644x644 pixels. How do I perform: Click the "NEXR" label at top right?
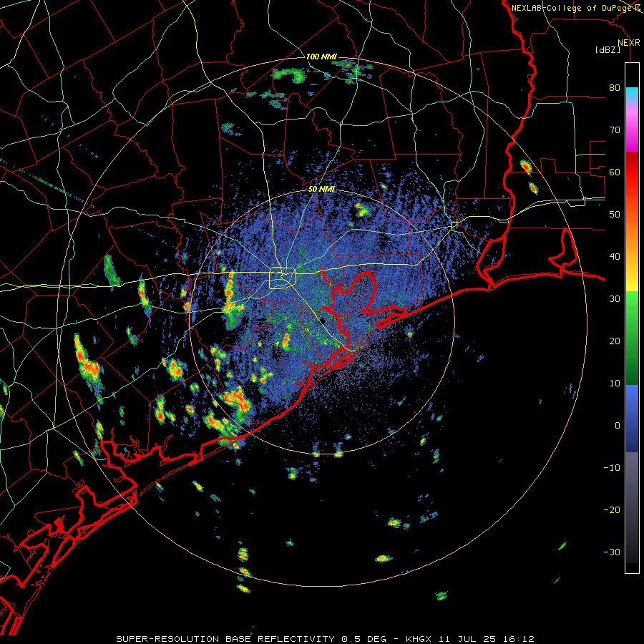click(628, 43)
